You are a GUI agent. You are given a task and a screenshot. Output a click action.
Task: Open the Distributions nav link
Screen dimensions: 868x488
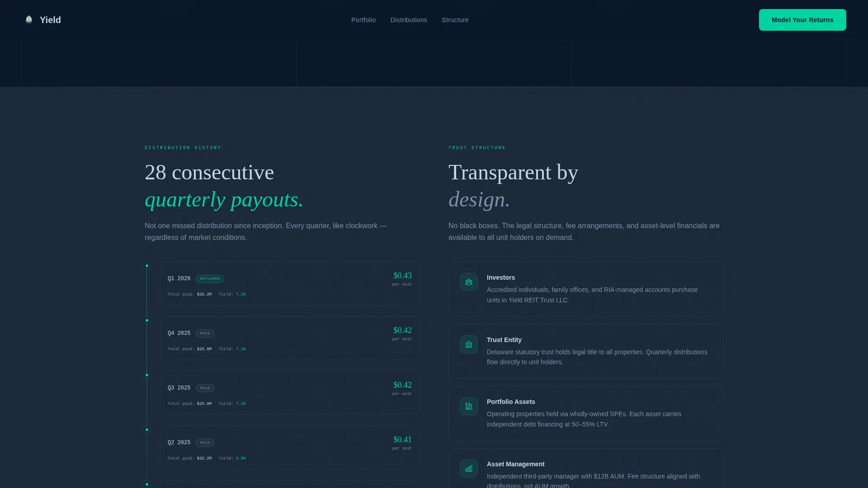[409, 20]
